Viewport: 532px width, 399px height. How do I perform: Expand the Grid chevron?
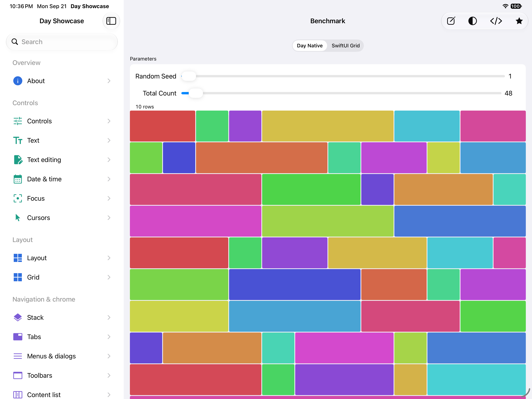[109, 277]
